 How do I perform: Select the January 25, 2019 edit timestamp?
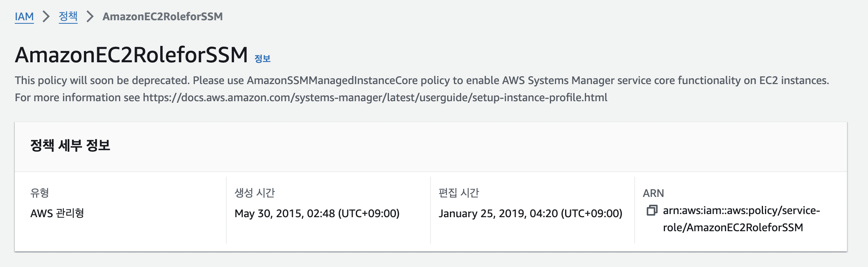click(530, 213)
